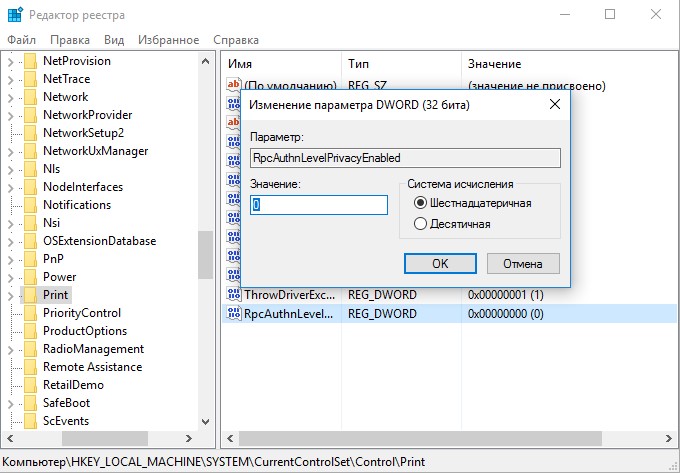Click the SafeBoot folder icon
The image size is (680, 473).
point(30,403)
